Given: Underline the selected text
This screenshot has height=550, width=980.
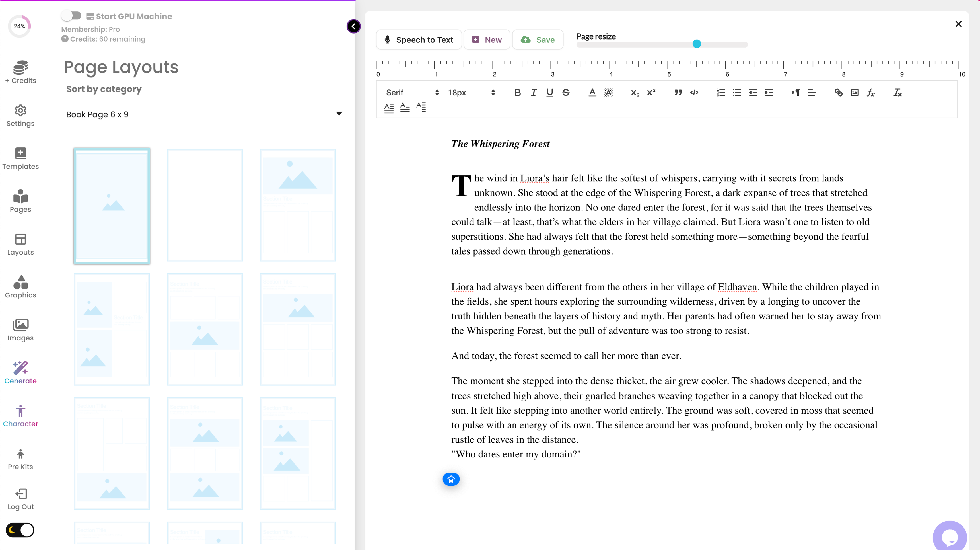Looking at the screenshot, I should tap(550, 93).
